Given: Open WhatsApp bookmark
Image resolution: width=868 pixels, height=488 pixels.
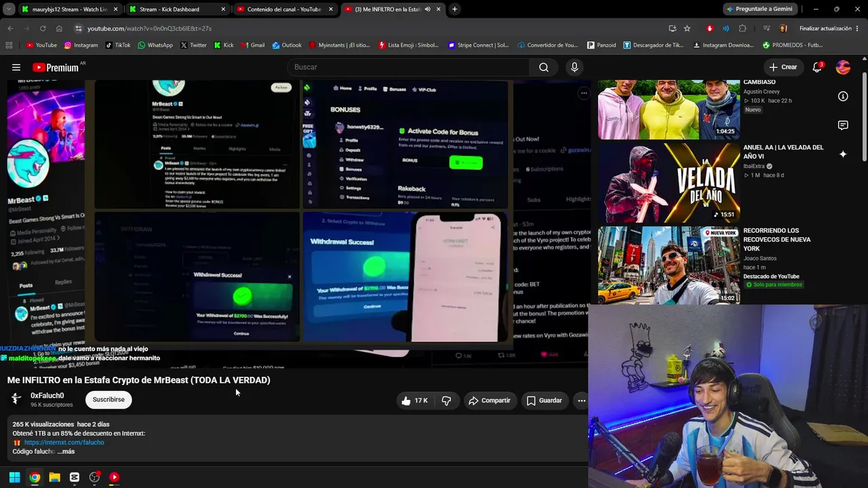Looking at the screenshot, I should 155,45.
